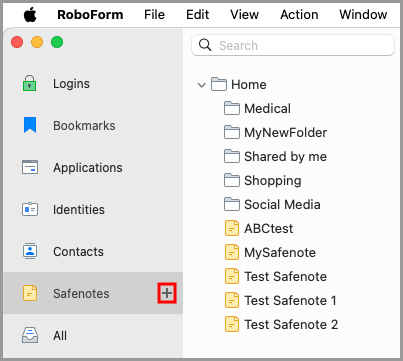Select the ABCtest safenote name
Viewport: 403px width, 361px height.
point(269,229)
